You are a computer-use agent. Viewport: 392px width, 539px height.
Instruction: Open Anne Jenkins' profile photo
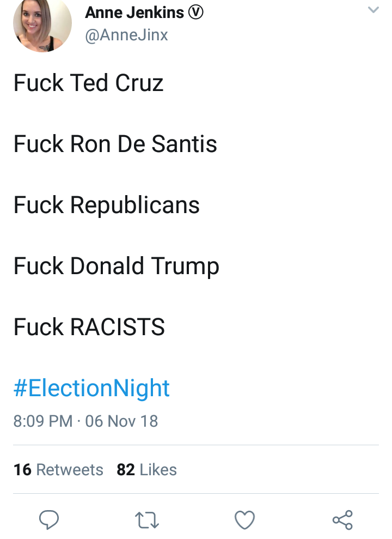click(42, 23)
